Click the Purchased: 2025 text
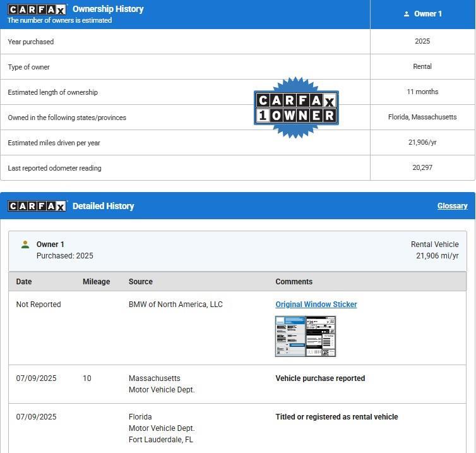Viewport: 476px width, 453px height. tap(64, 255)
